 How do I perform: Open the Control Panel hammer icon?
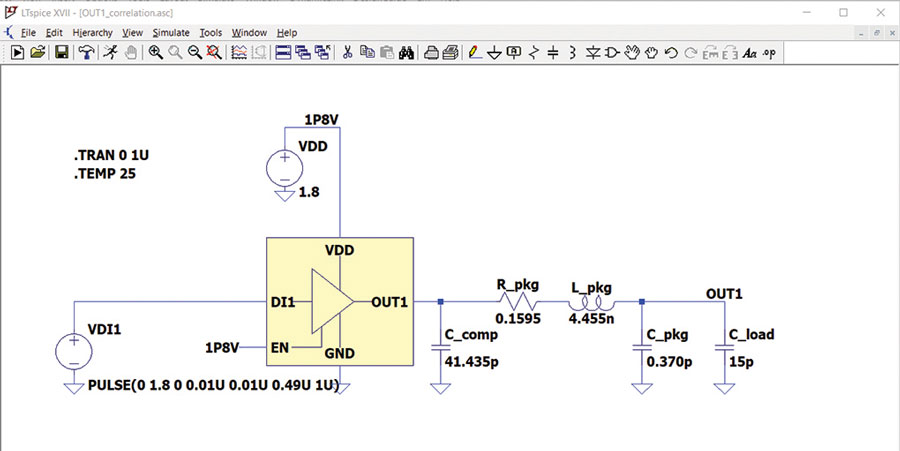[x=86, y=53]
